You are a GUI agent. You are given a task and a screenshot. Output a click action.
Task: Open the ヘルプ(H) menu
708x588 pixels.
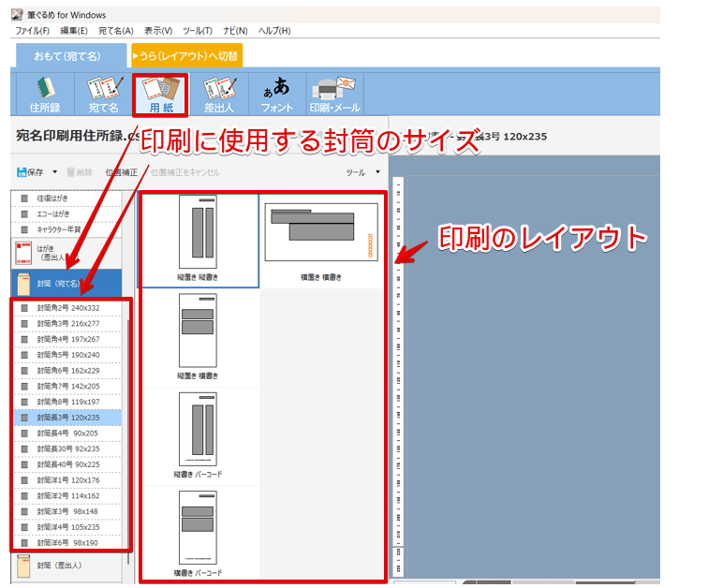click(x=274, y=31)
